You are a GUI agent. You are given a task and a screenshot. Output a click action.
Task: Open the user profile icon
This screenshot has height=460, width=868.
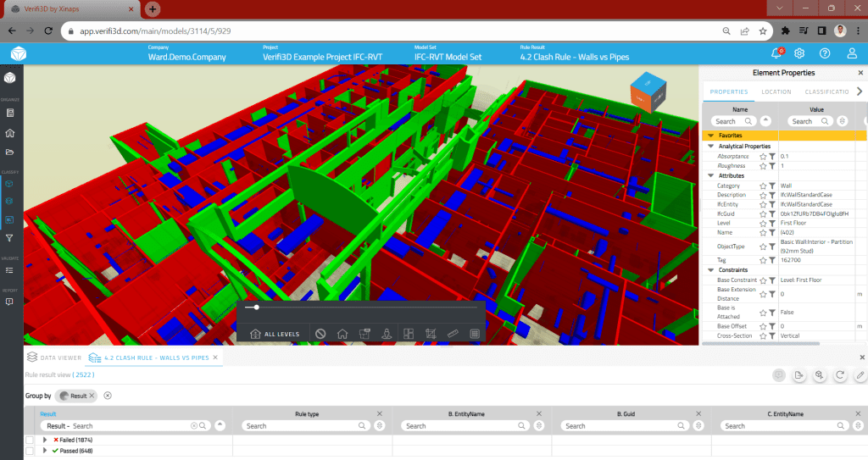click(852, 53)
